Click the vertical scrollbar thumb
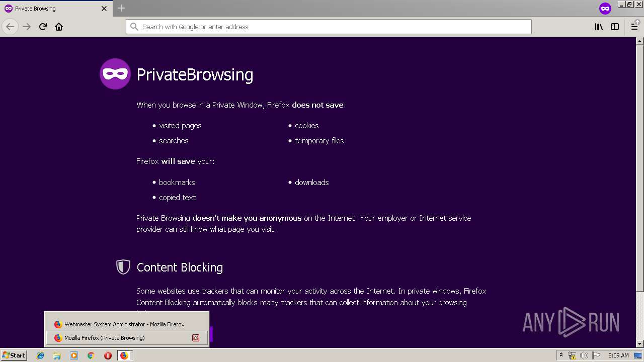Screen dimensions: 644x362 pyautogui.click(x=640, y=168)
